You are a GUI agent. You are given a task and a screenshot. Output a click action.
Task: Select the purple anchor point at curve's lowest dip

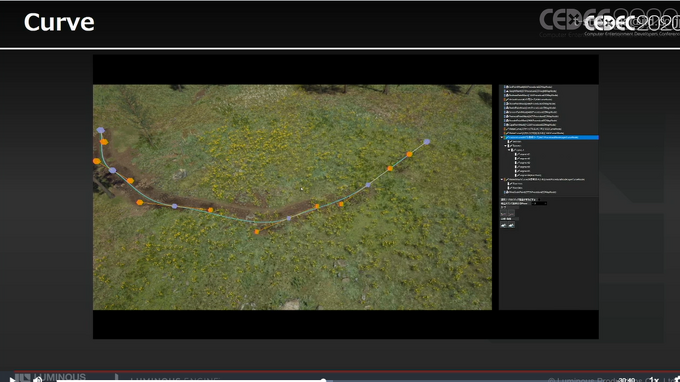289,219
